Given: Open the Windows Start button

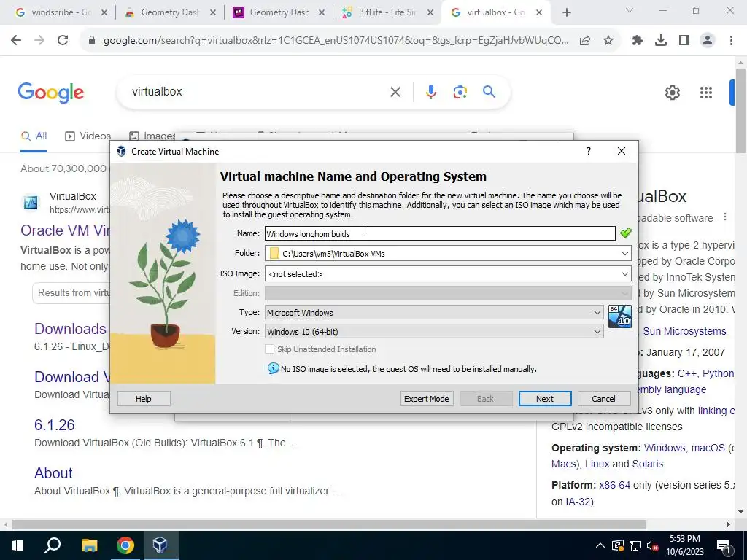Looking at the screenshot, I should coord(18,545).
